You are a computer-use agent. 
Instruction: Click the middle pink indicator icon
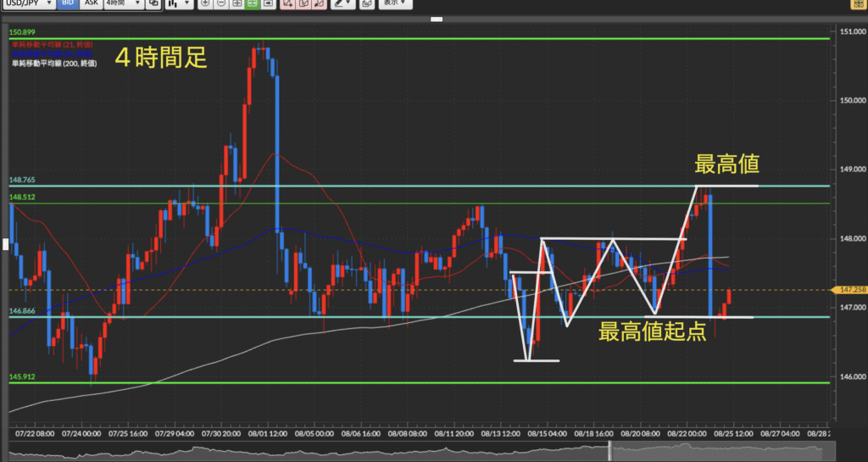pyautogui.click(x=303, y=3)
